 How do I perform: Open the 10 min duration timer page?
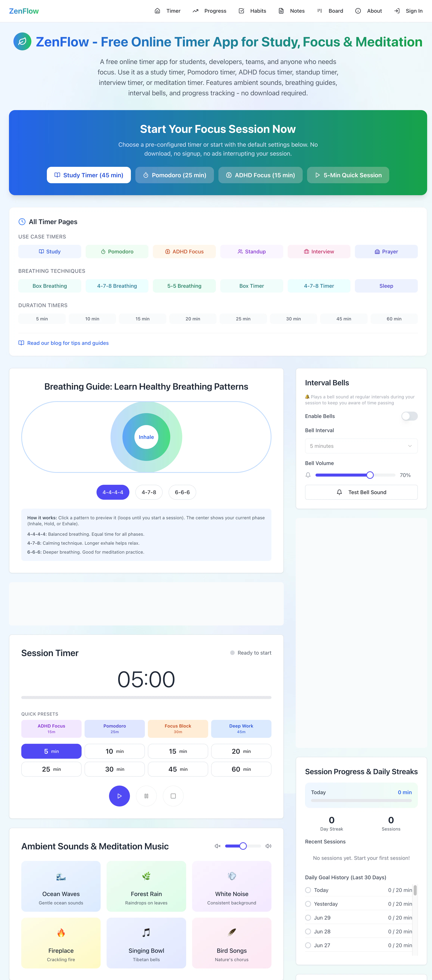[92, 319]
